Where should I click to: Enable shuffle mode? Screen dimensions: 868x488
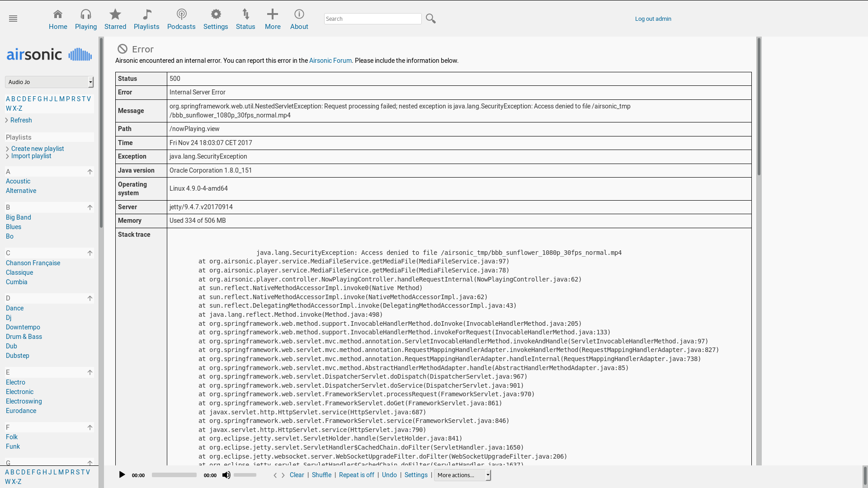click(x=321, y=475)
